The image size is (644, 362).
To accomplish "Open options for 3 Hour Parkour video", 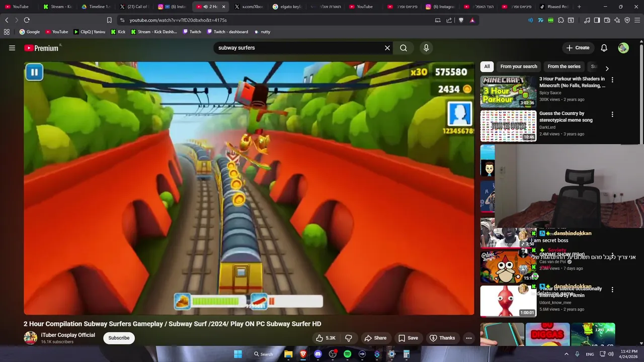I will click(x=612, y=79).
